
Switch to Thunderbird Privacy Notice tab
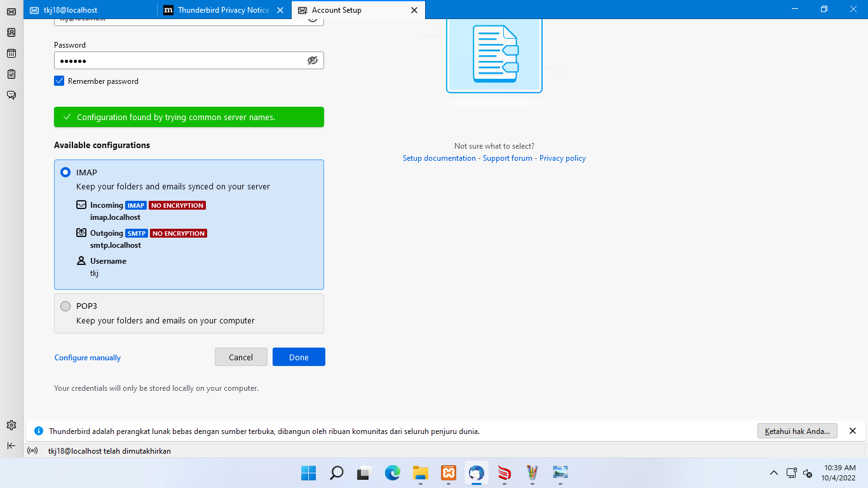[x=224, y=10]
